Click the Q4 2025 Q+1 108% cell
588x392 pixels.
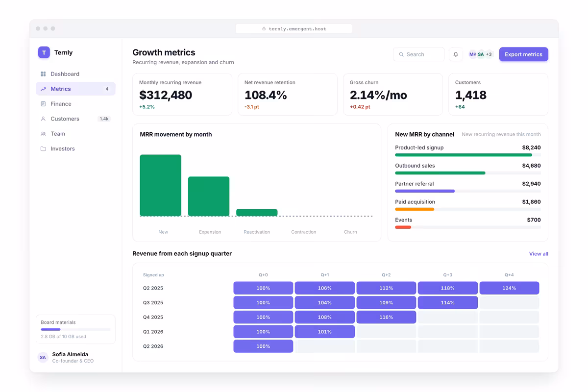pyautogui.click(x=325, y=317)
